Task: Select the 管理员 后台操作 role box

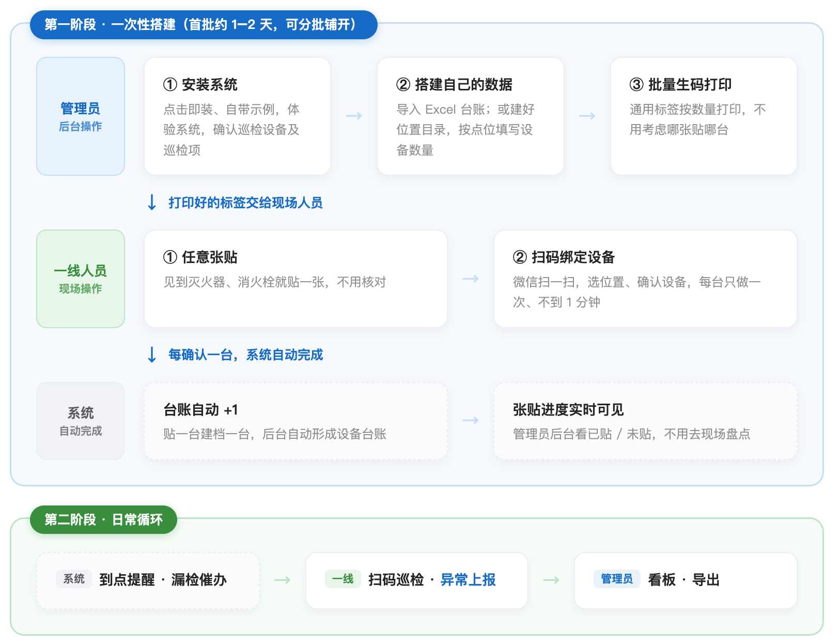Action: [81, 116]
